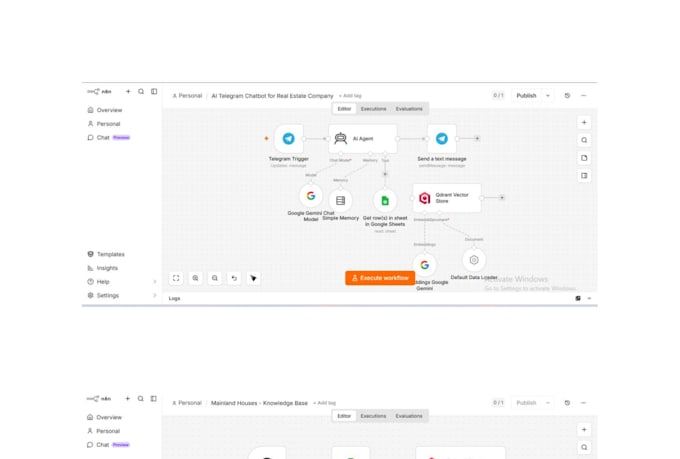Open Publish dropdown arrow in bottom window

(548, 403)
